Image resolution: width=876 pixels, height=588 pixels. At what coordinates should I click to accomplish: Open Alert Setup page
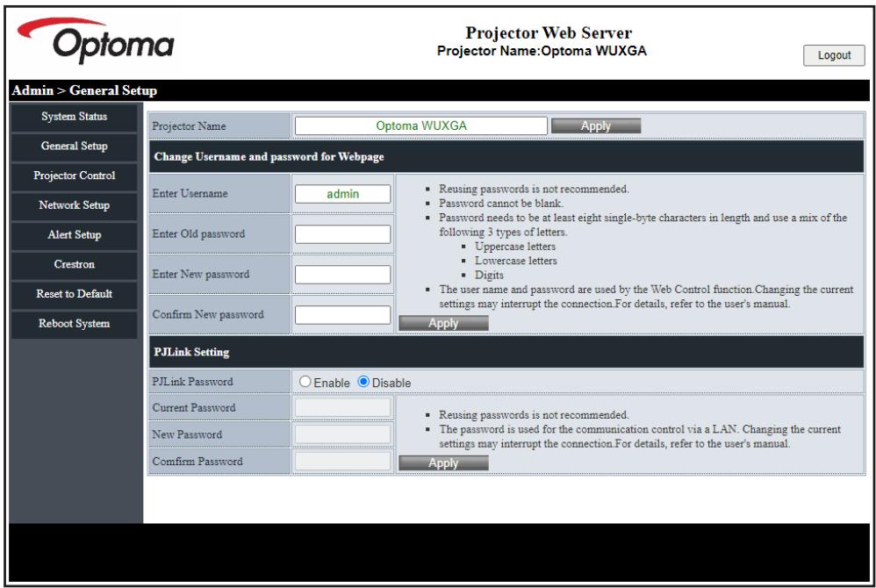[74, 235]
